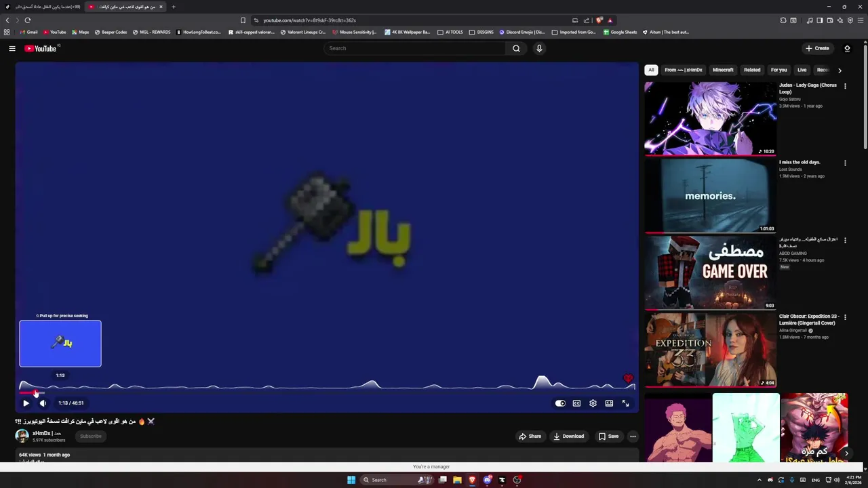Mute the video volume speaker icon
Viewport: 868px width, 488px height.
(x=43, y=403)
